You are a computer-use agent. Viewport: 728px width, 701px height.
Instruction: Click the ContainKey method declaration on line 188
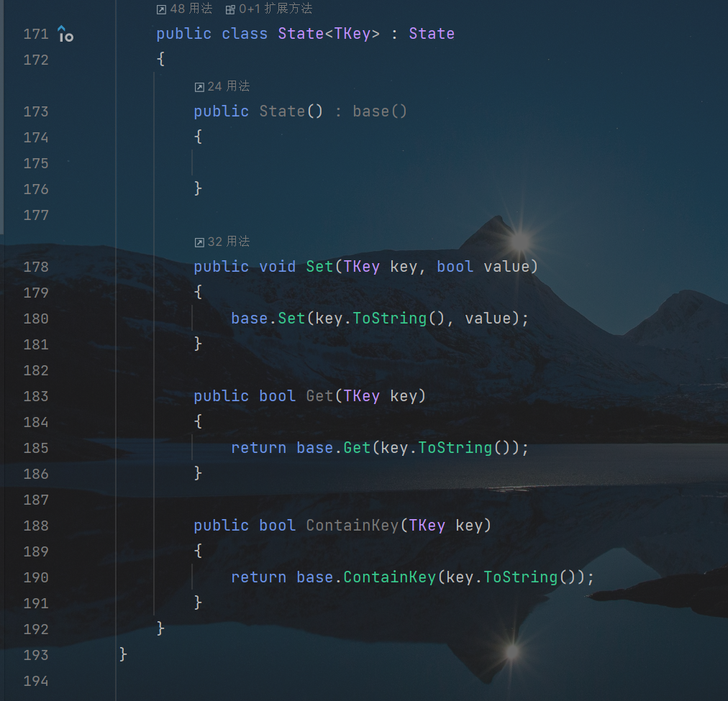click(352, 526)
